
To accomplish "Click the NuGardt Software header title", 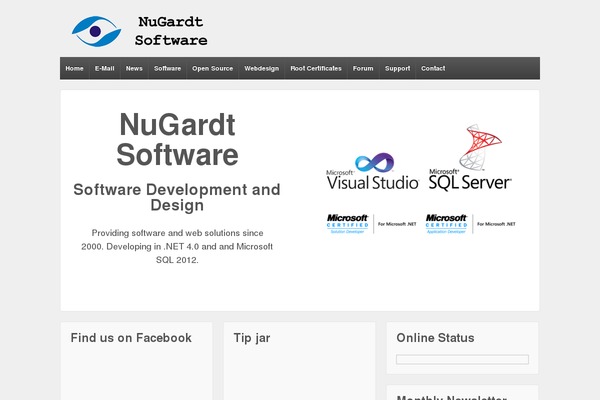I will click(x=171, y=31).
